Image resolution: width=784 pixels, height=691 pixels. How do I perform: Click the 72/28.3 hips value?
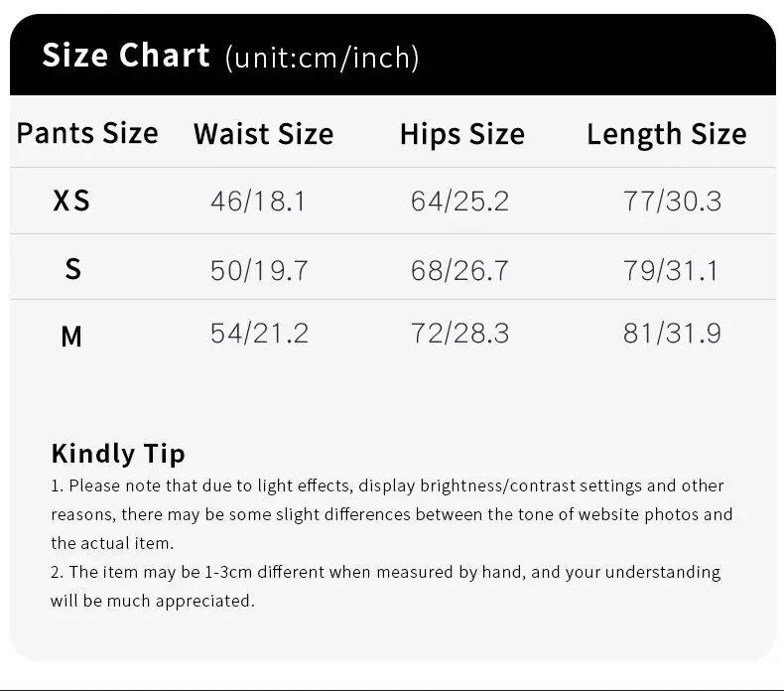click(x=459, y=334)
